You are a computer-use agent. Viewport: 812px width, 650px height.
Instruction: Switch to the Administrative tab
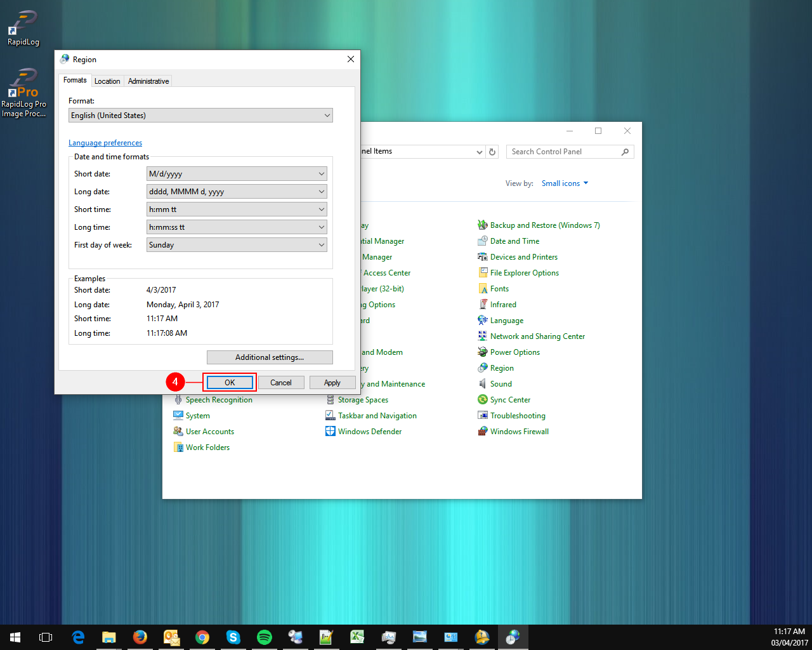tap(148, 81)
